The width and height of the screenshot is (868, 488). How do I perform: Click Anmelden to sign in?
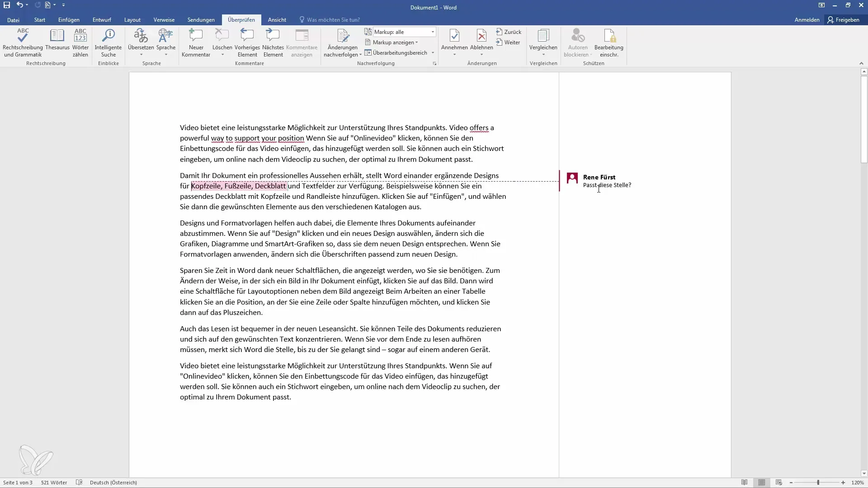(x=807, y=20)
